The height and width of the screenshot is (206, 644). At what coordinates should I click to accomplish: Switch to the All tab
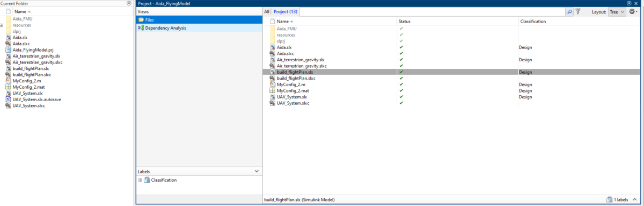pyautogui.click(x=267, y=11)
